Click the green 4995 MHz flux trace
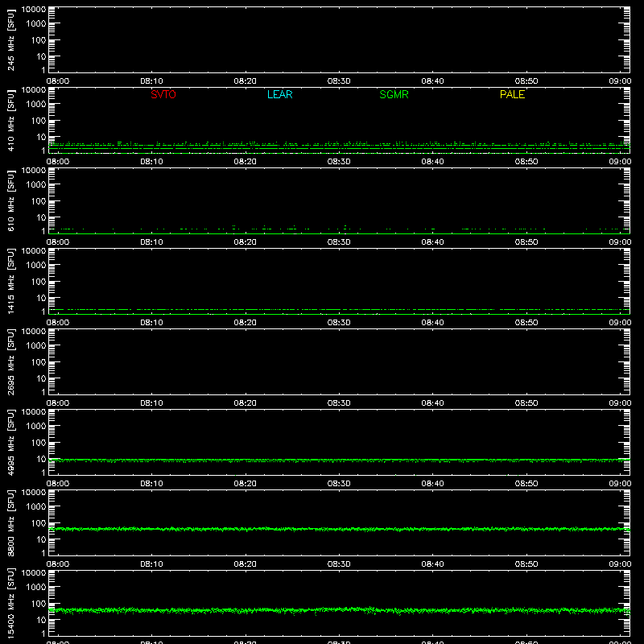This screenshot has height=644, width=644. point(339,460)
